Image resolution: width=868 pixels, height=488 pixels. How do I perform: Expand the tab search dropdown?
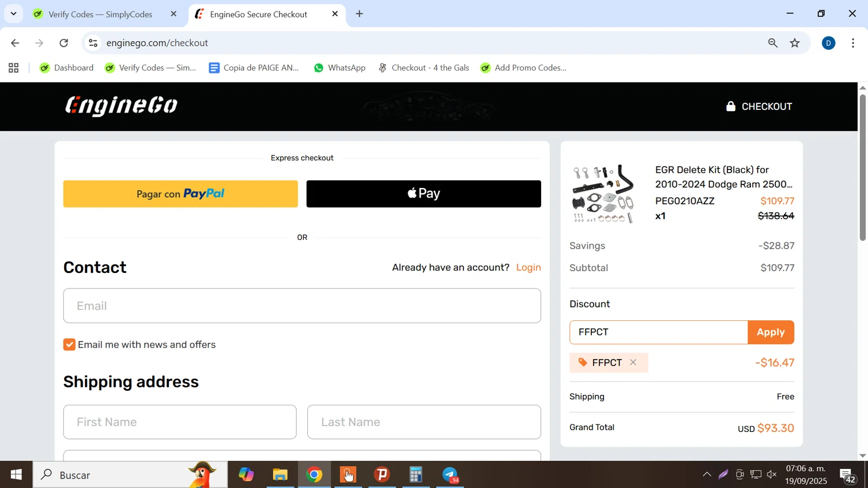pos(13,14)
